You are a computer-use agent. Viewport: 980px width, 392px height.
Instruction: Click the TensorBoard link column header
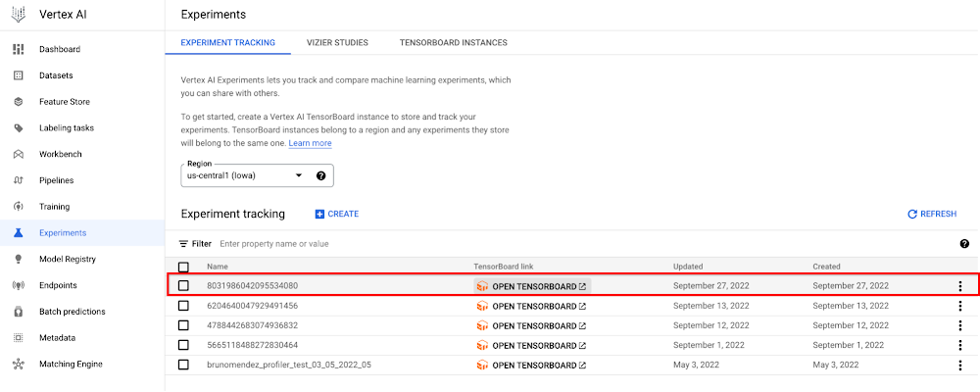[x=504, y=267]
